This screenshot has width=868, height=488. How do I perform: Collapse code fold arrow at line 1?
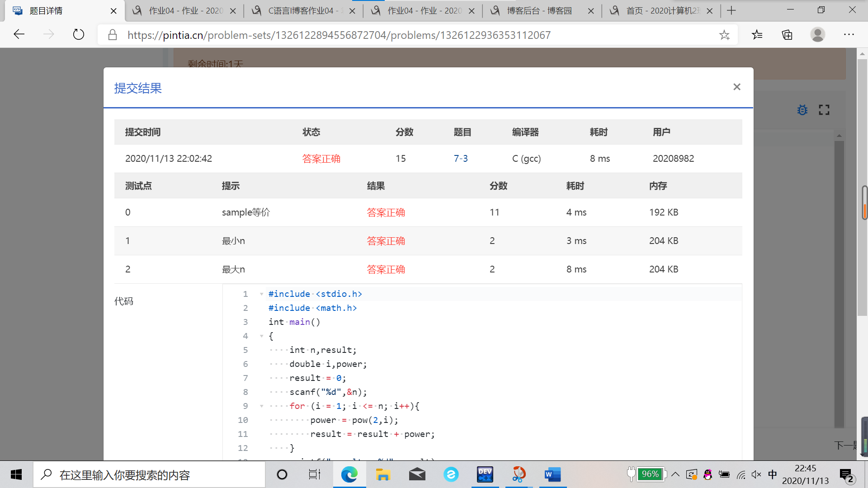click(x=261, y=294)
